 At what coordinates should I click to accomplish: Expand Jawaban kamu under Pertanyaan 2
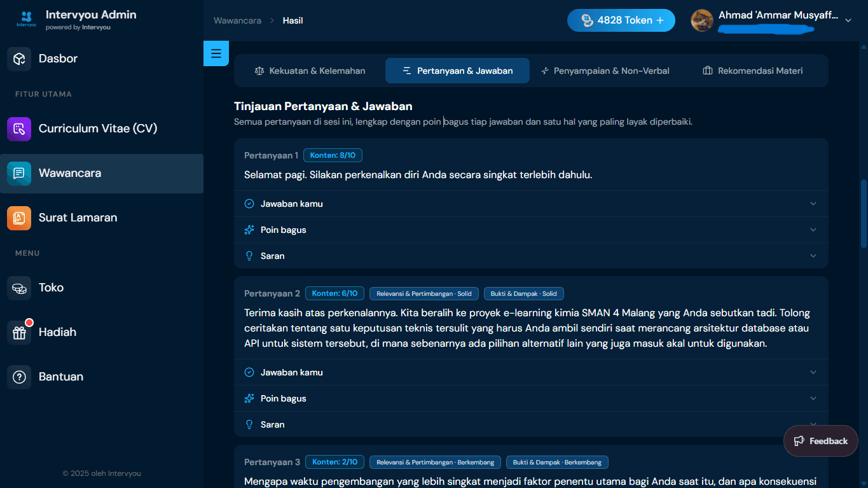(x=531, y=372)
